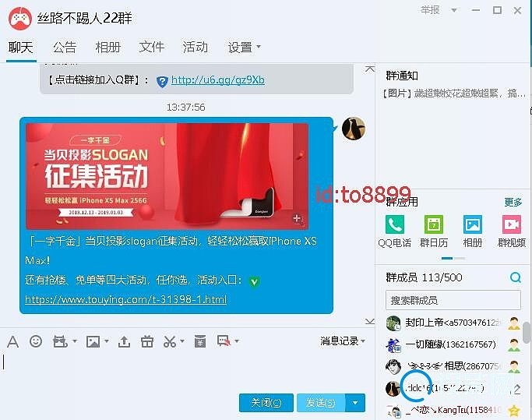The height and width of the screenshot is (420, 532).
Task: Click avatar of 一切随缘 member
Action: 393,345
